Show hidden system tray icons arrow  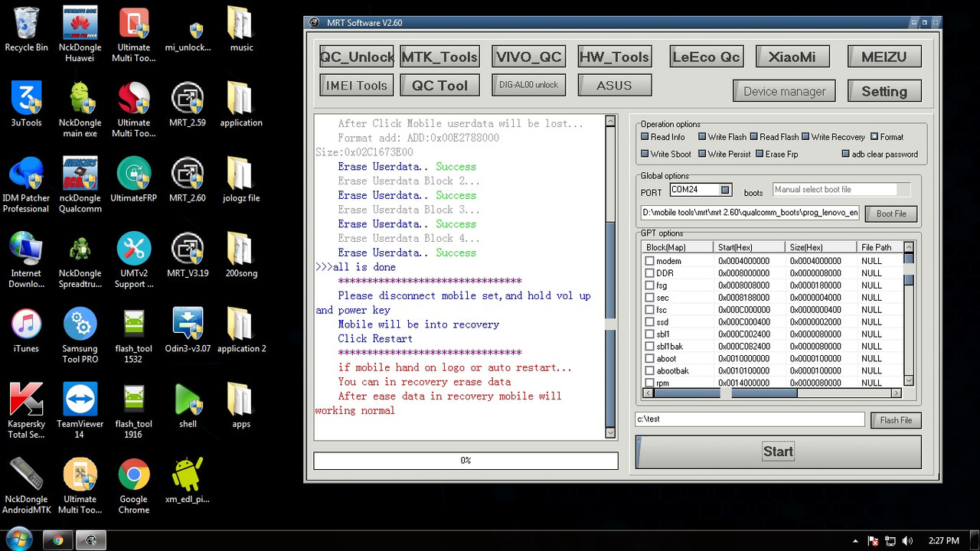coord(855,541)
